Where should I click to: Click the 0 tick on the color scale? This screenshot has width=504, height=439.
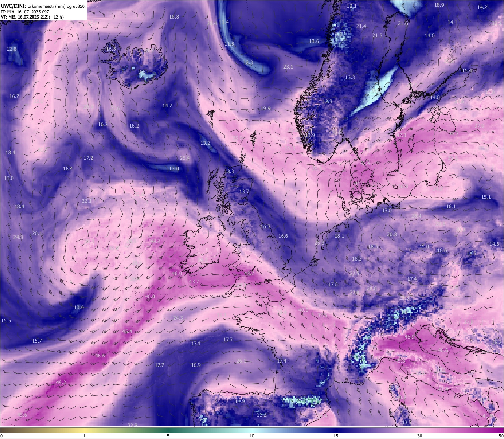[1, 436]
